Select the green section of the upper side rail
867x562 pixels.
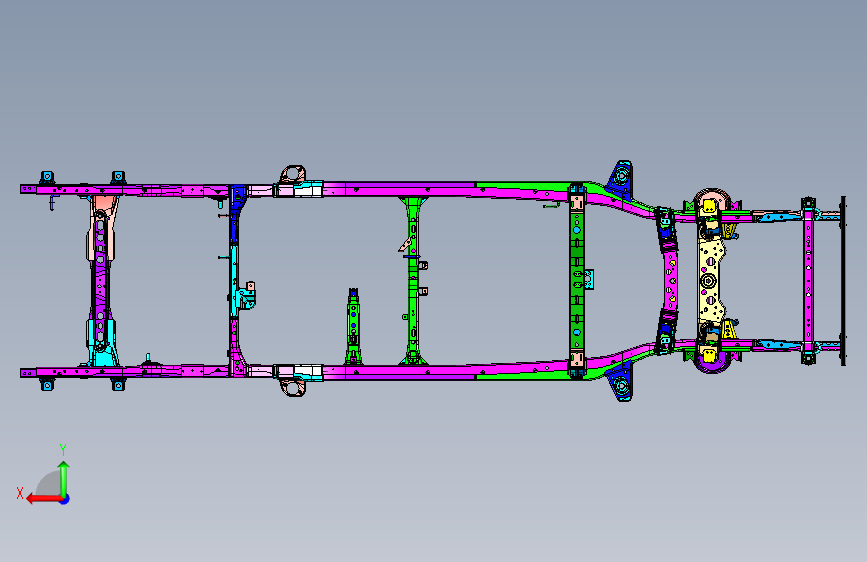(524, 186)
